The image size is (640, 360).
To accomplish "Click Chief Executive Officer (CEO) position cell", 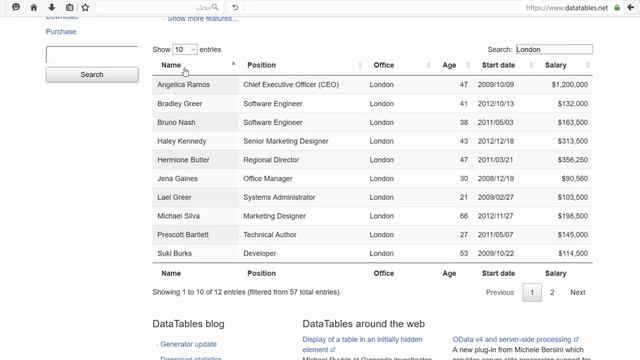I will pos(301,85).
